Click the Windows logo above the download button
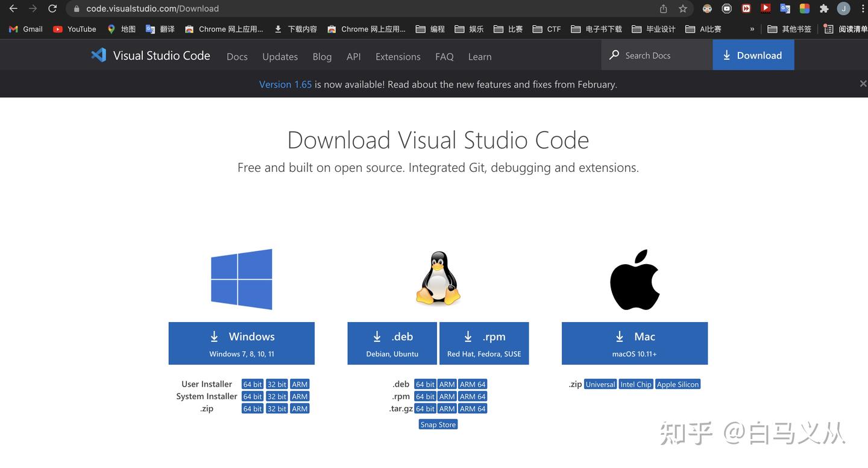This screenshot has width=868, height=468. 241,278
